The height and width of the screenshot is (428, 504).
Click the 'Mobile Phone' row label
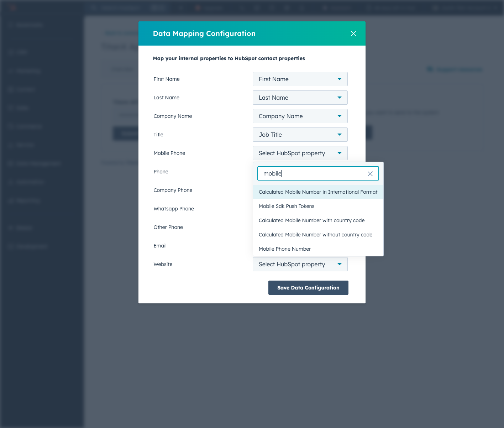(169, 153)
